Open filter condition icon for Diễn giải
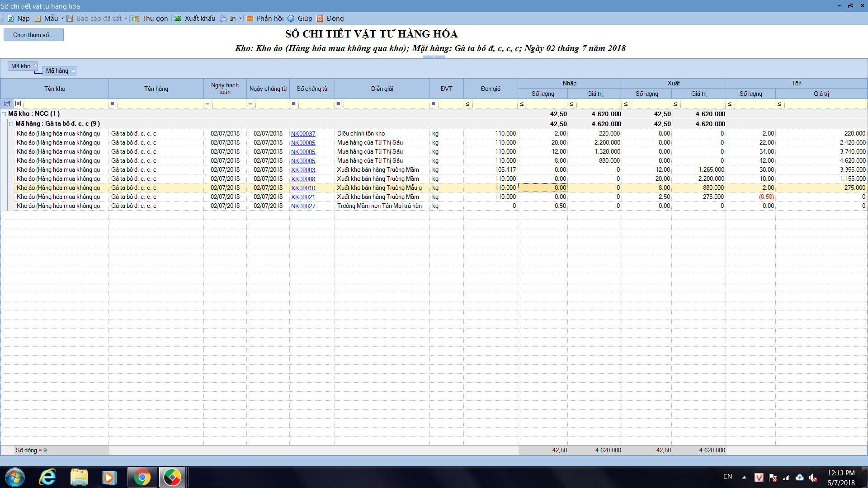 339,103
